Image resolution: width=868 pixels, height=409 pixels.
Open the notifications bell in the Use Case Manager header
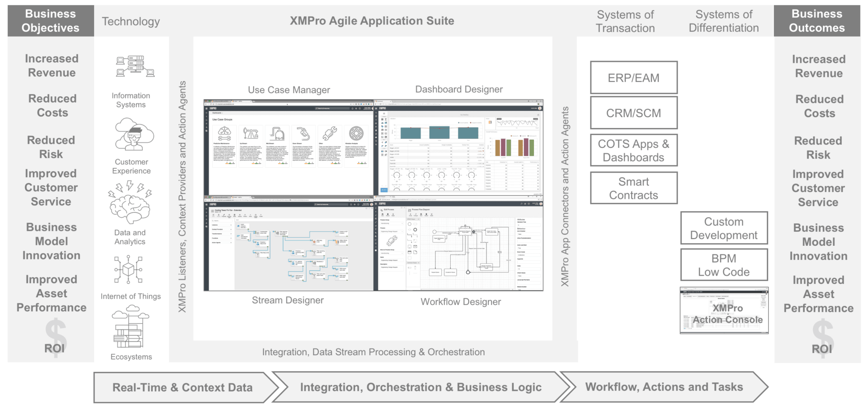tap(352, 108)
